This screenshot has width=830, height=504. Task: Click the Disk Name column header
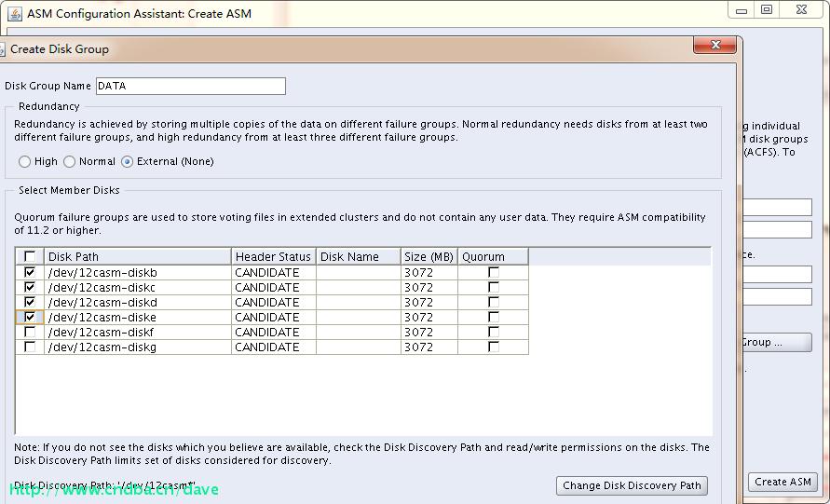pos(359,257)
